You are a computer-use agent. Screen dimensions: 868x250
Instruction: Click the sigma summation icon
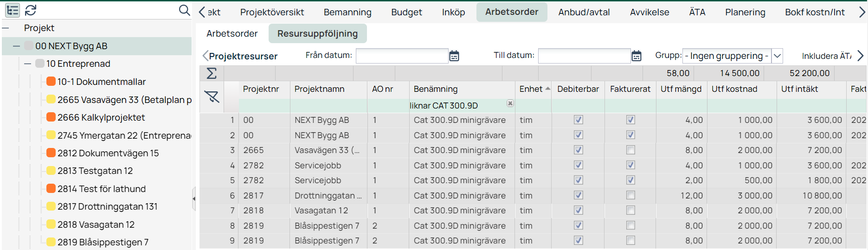point(212,73)
